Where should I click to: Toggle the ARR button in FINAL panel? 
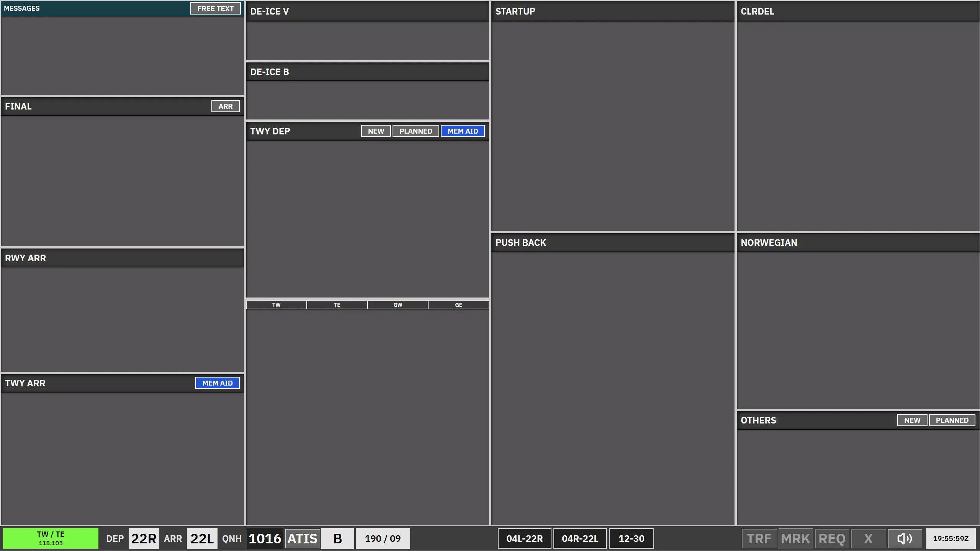click(225, 106)
